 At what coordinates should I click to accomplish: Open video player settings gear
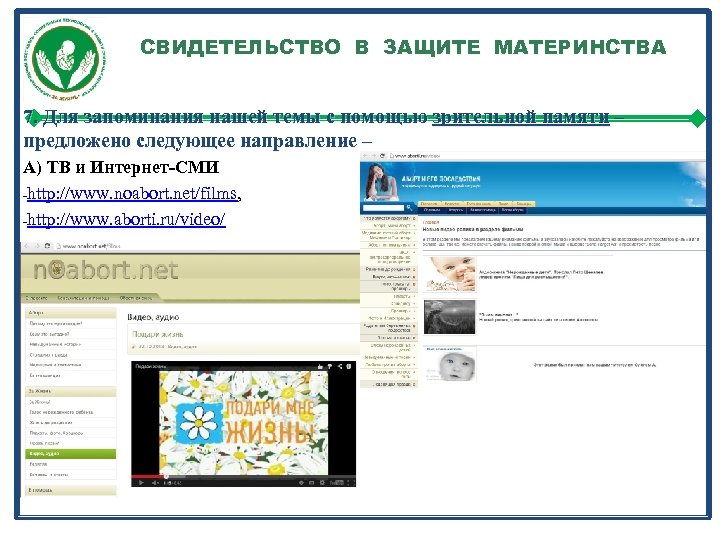[322, 483]
